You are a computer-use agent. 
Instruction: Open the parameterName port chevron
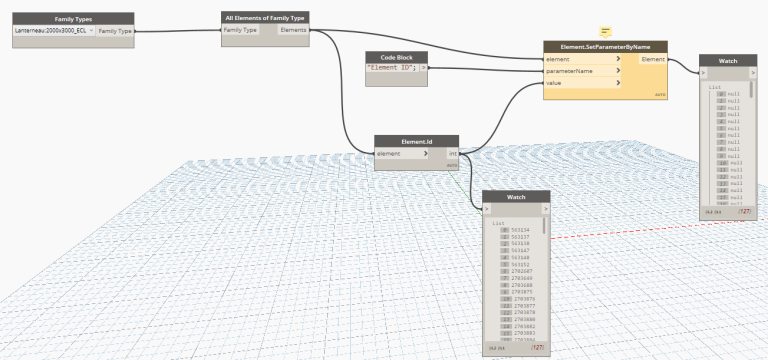click(x=618, y=71)
